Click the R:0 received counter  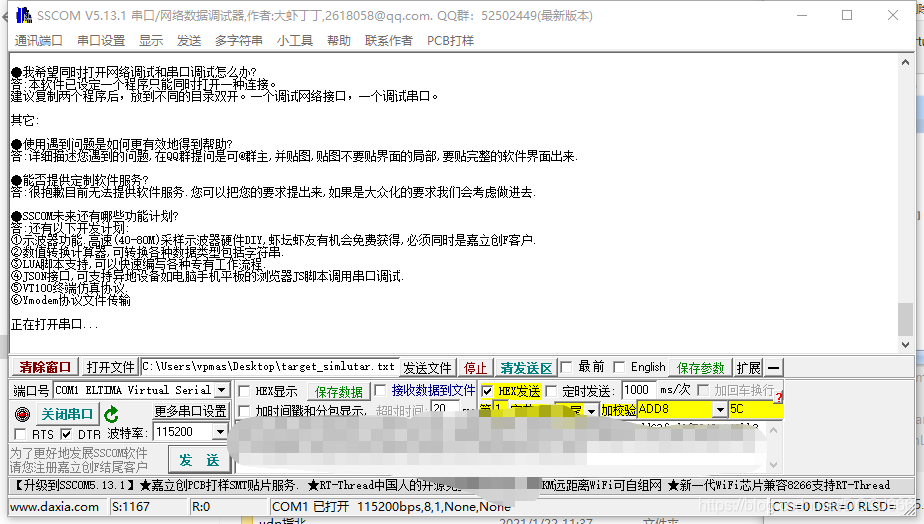[x=201, y=507]
